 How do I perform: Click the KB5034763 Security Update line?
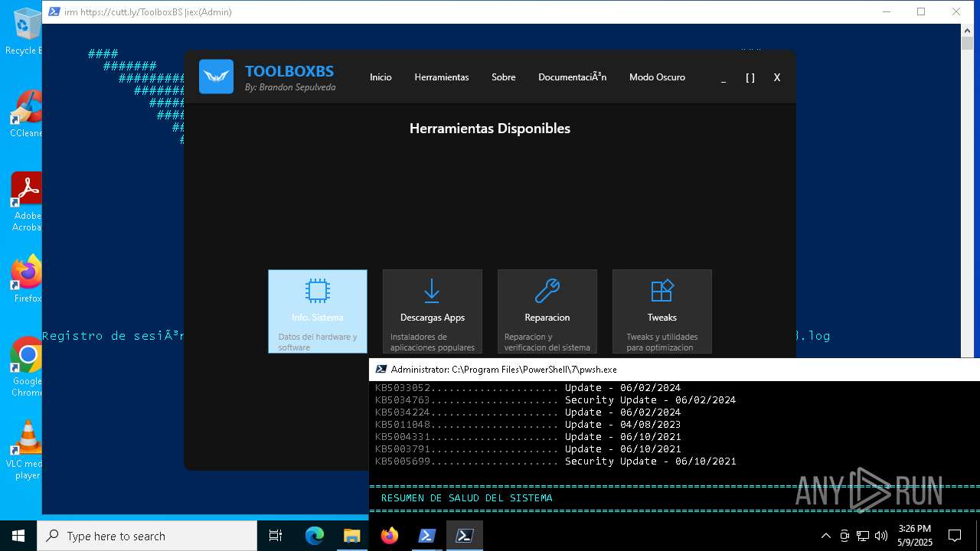(x=555, y=399)
